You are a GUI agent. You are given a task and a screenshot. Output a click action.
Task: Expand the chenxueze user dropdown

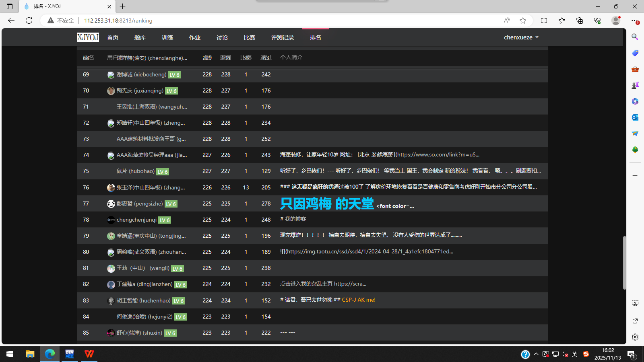(x=521, y=37)
